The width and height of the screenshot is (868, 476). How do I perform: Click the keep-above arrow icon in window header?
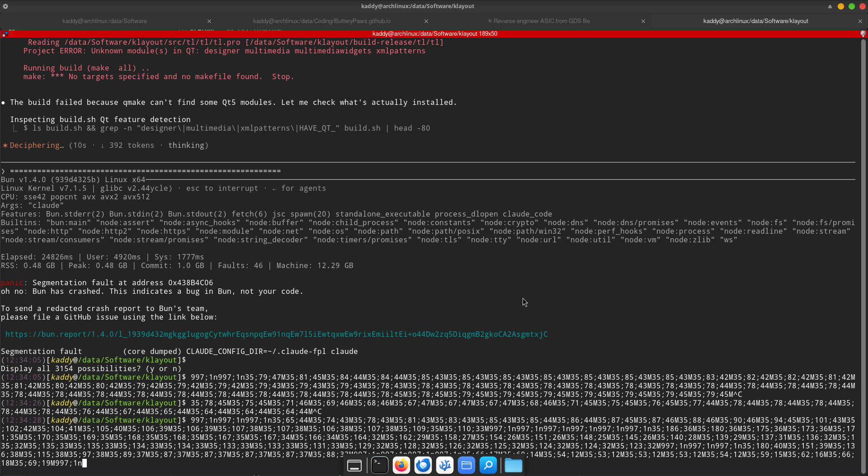coord(830,6)
